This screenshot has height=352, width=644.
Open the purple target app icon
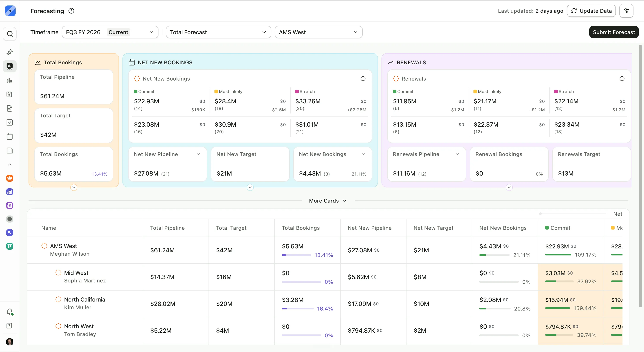tap(9, 205)
